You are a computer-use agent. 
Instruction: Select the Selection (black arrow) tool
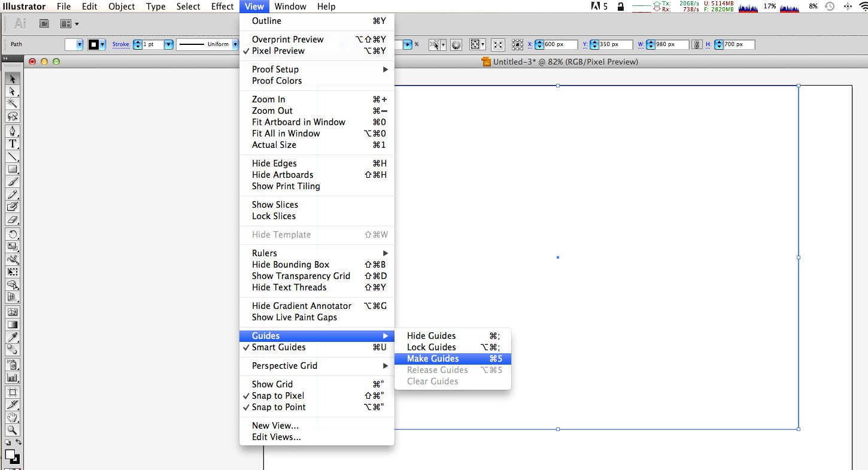tap(13, 78)
